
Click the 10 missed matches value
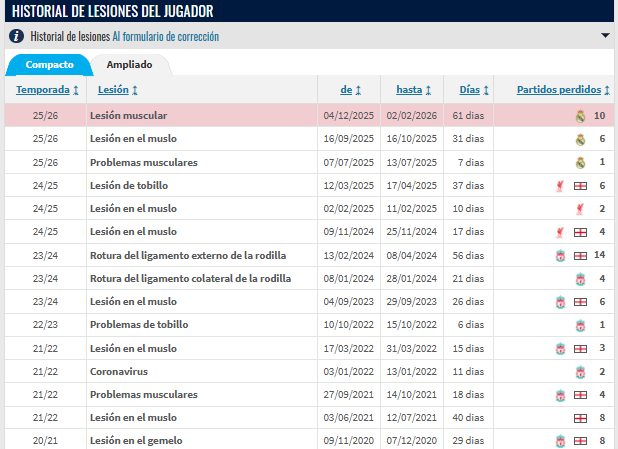(x=599, y=116)
